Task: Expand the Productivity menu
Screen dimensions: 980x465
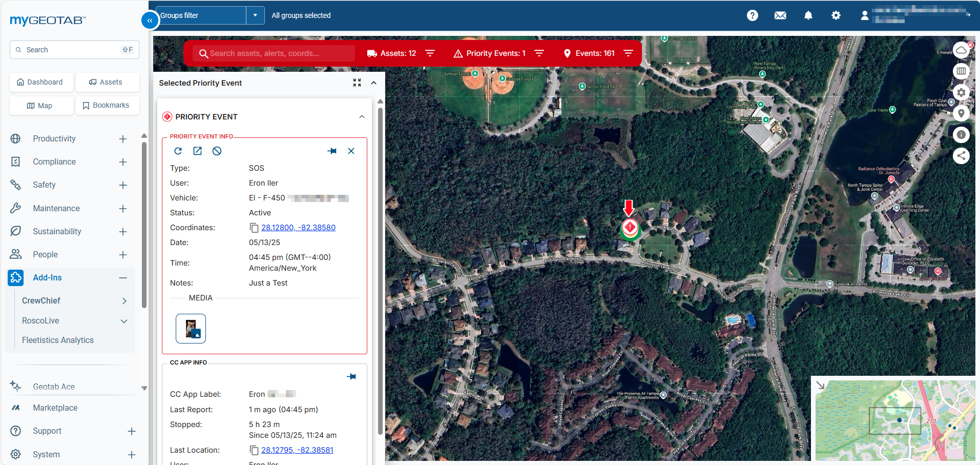Action: [123, 139]
